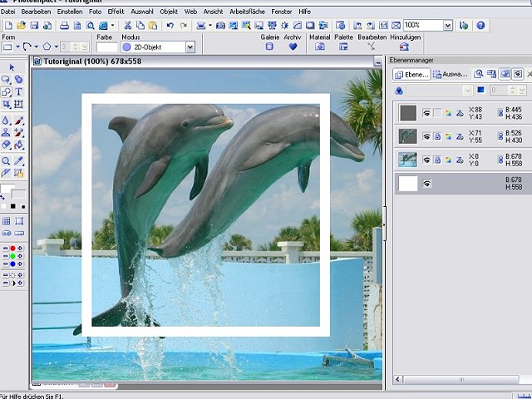Select the dolphin layer thumbnail
532x399 pixels.
pos(407,136)
